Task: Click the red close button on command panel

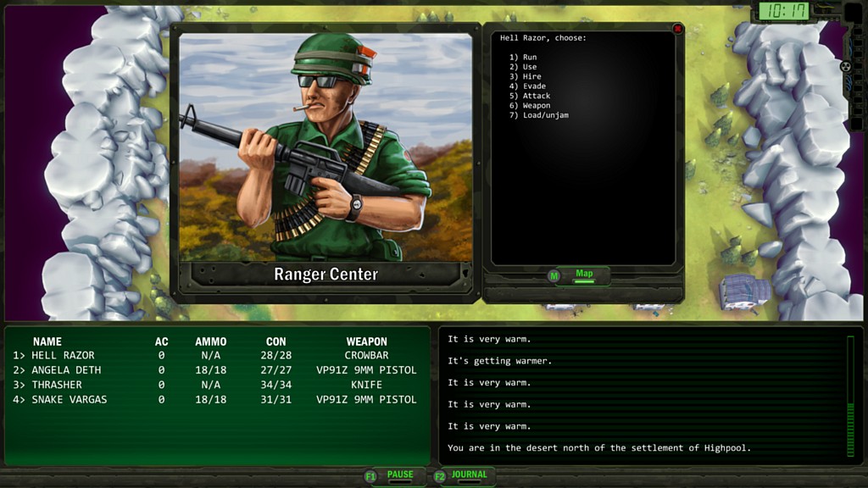Action: tap(677, 29)
